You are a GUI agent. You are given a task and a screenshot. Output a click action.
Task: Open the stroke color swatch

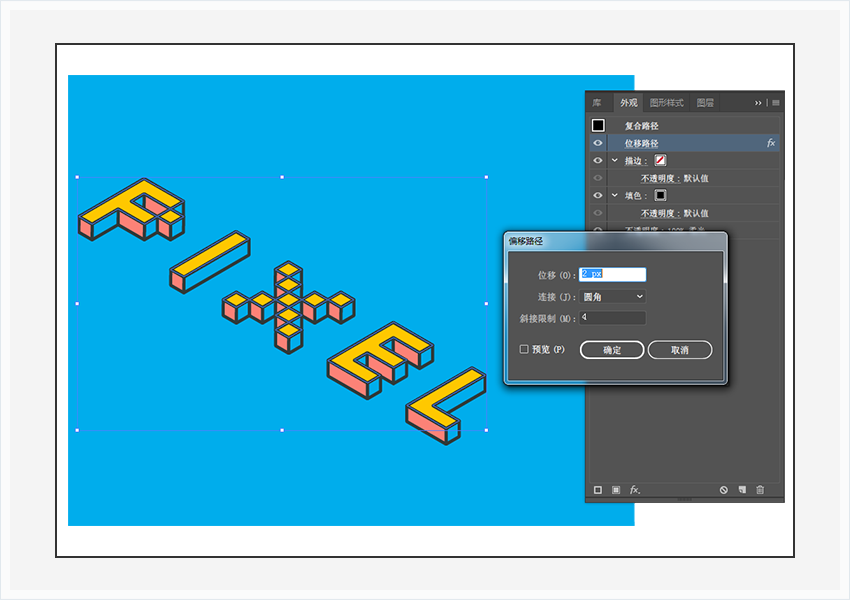tap(660, 160)
